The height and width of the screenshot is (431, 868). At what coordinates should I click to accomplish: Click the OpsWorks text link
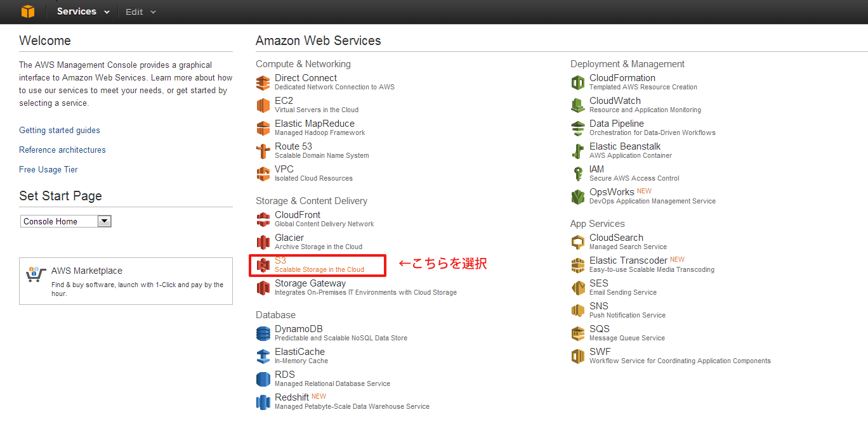pyautogui.click(x=612, y=192)
